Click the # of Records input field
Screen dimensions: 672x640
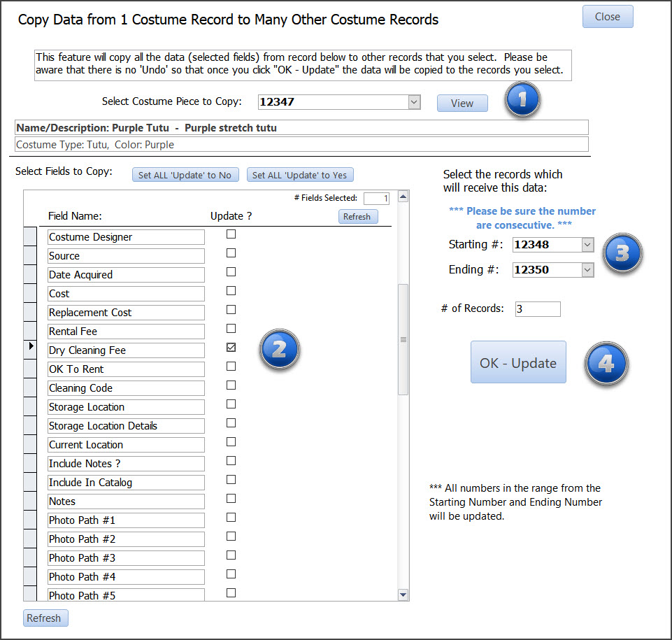[537, 309]
